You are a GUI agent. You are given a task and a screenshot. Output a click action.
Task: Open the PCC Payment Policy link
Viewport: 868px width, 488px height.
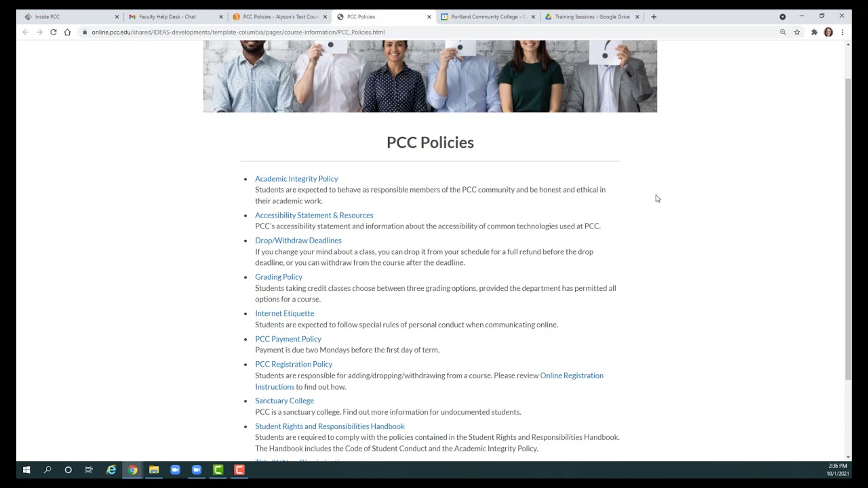pos(288,339)
